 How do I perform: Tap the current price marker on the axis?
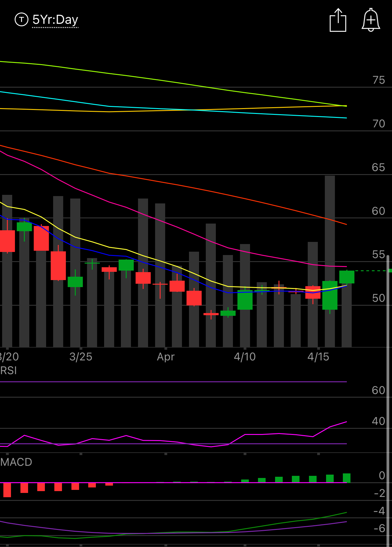(390, 271)
